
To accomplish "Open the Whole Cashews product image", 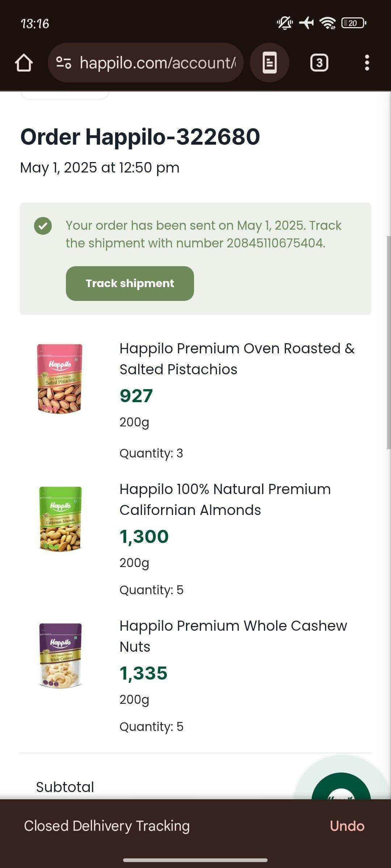I will tap(60, 655).
